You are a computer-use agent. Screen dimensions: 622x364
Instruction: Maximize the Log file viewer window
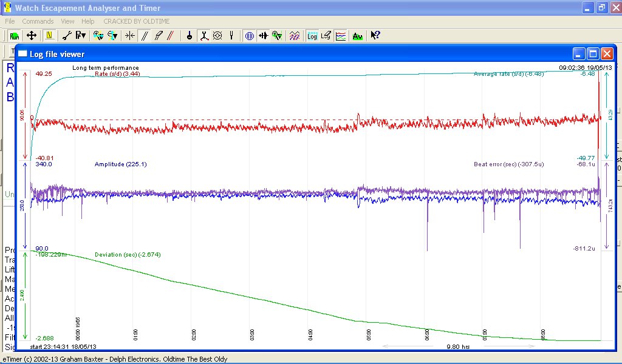tap(593, 53)
